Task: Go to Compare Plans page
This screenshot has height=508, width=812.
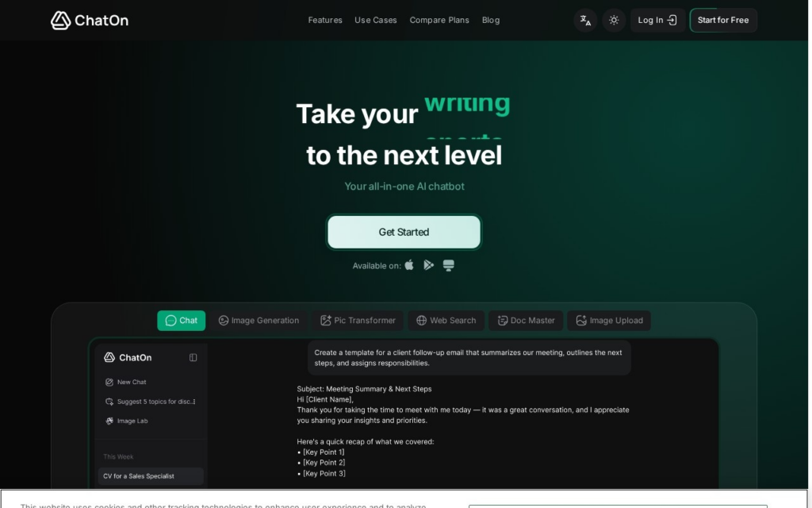Action: click(439, 20)
